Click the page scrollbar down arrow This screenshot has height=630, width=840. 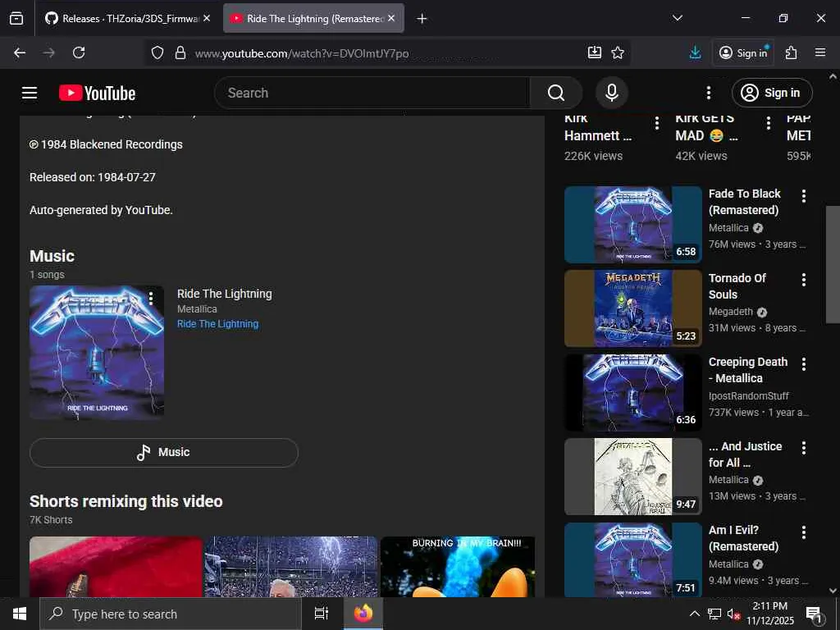pyautogui.click(x=833, y=591)
